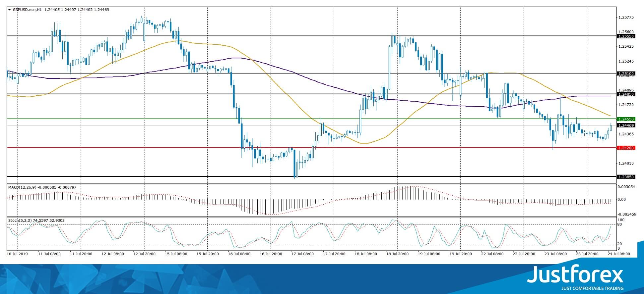Click the 1.25600 price scale value
This screenshot has width=644, height=294.
click(626, 32)
